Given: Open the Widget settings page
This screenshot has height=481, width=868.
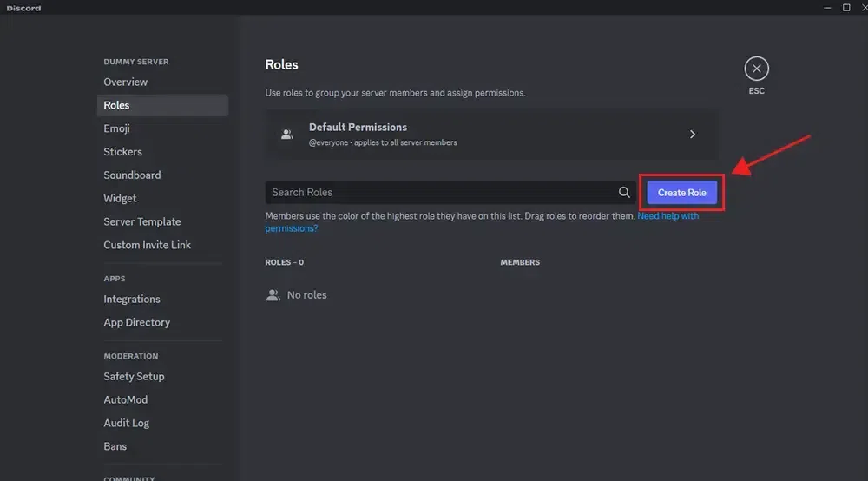Looking at the screenshot, I should point(120,198).
